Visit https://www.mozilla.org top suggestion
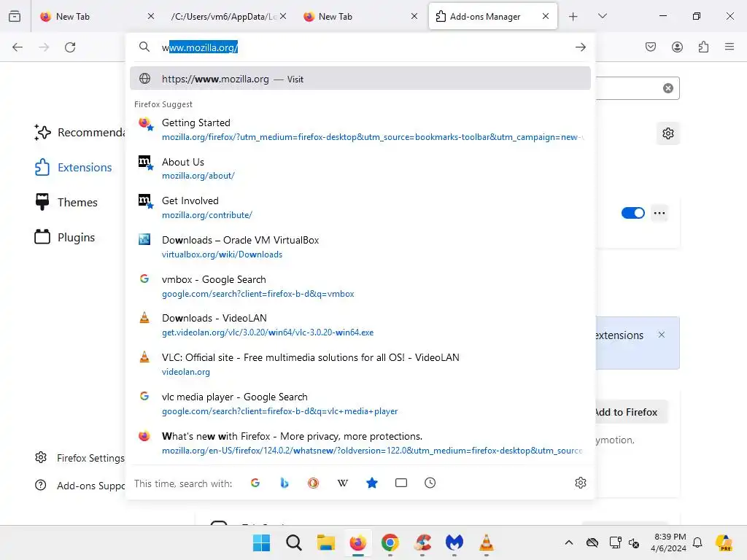The width and height of the screenshot is (747, 560). tap(360, 79)
